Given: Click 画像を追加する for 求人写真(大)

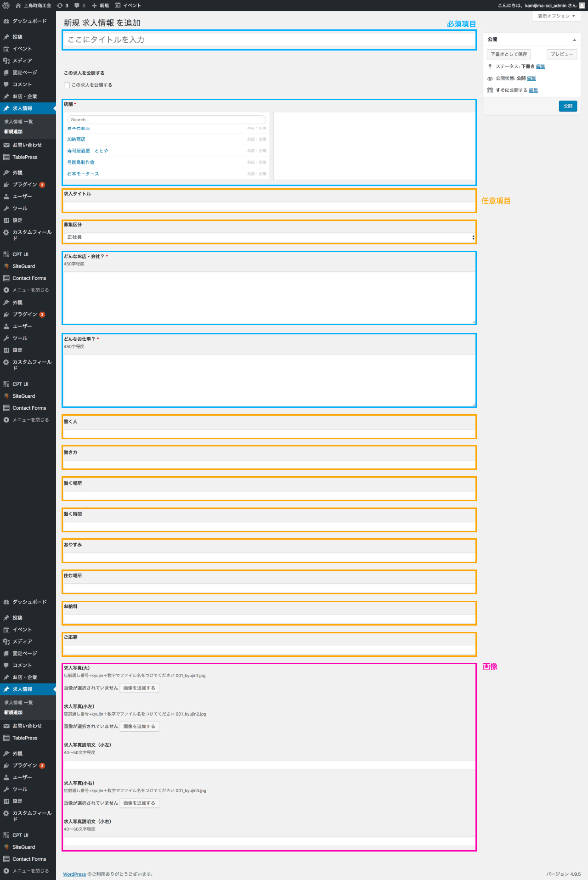Looking at the screenshot, I should 139,688.
